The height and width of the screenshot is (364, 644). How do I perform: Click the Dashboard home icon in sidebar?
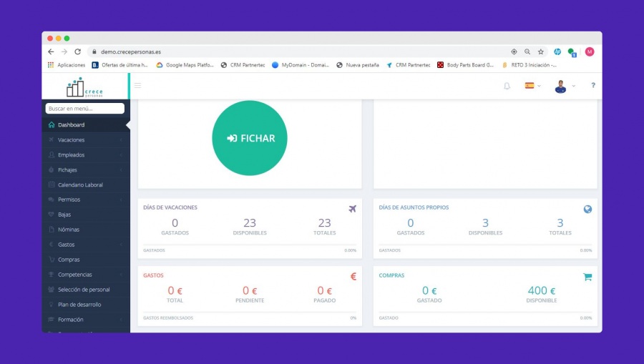point(52,124)
